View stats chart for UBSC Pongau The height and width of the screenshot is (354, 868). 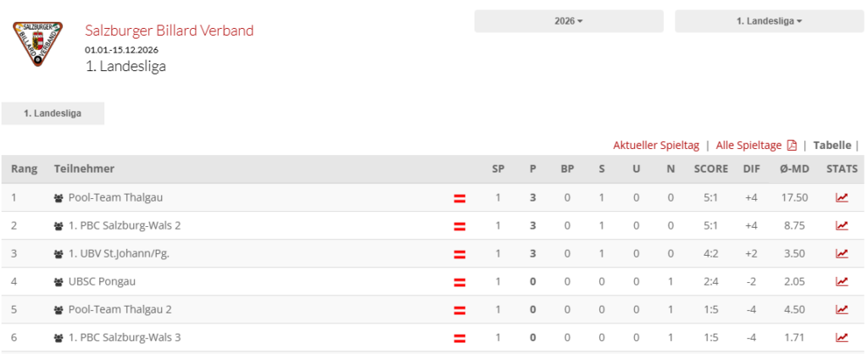coord(841,281)
